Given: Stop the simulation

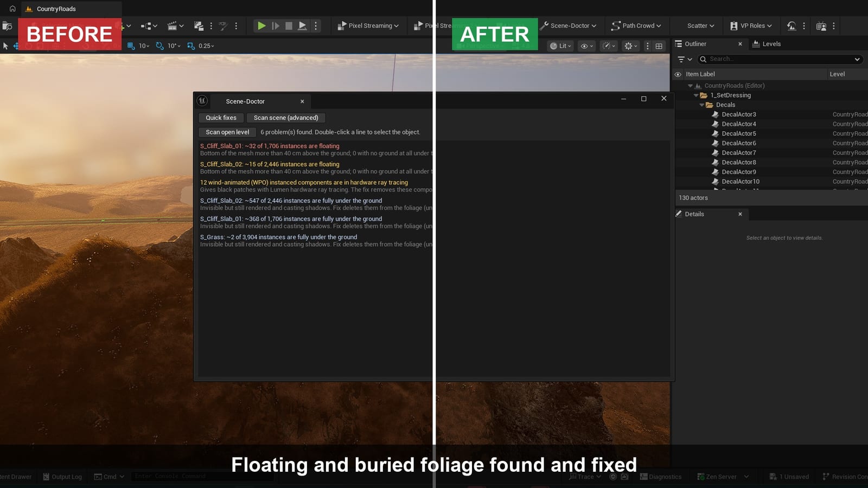Looking at the screenshot, I should (289, 25).
